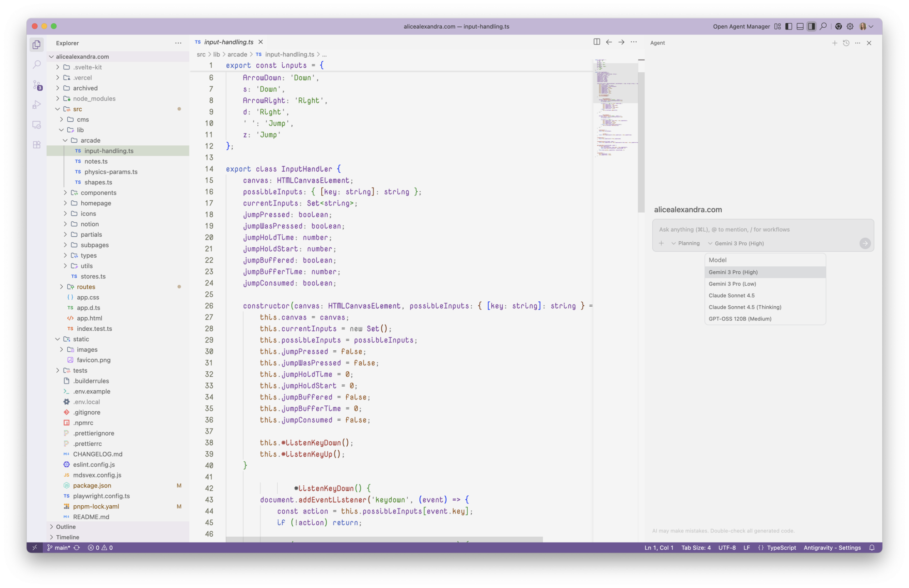Open the Extensions view icon
Viewport: 909px width, 588px height.
click(x=37, y=145)
